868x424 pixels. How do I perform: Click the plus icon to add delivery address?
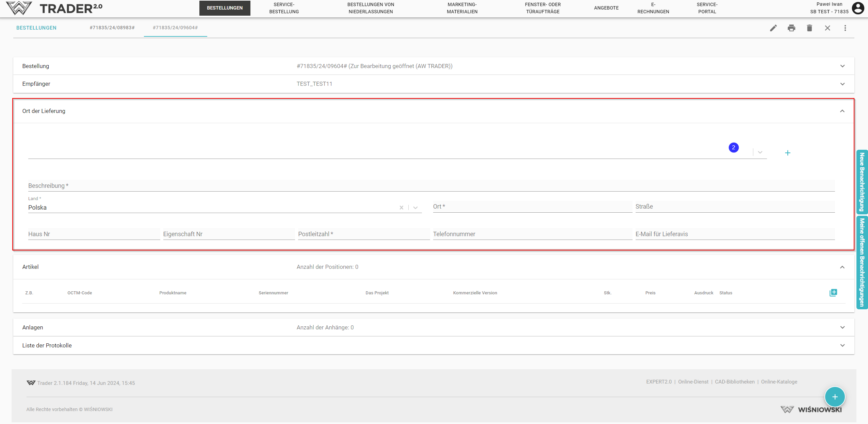pyautogui.click(x=787, y=153)
